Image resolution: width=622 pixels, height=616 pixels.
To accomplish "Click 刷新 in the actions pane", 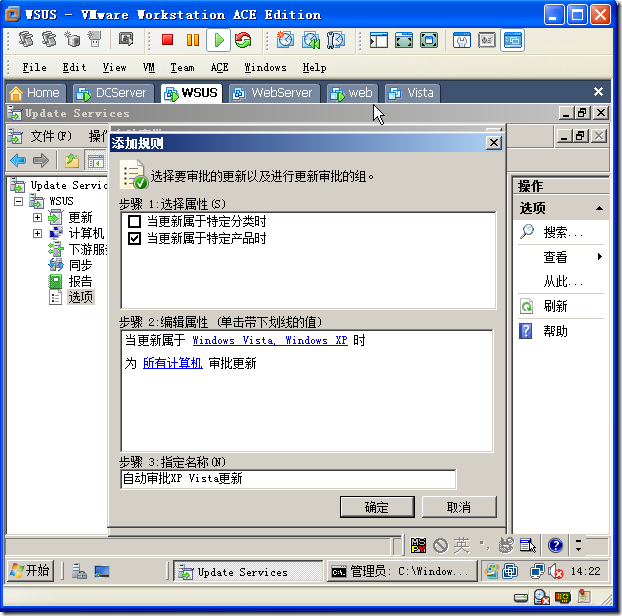I will point(555,306).
